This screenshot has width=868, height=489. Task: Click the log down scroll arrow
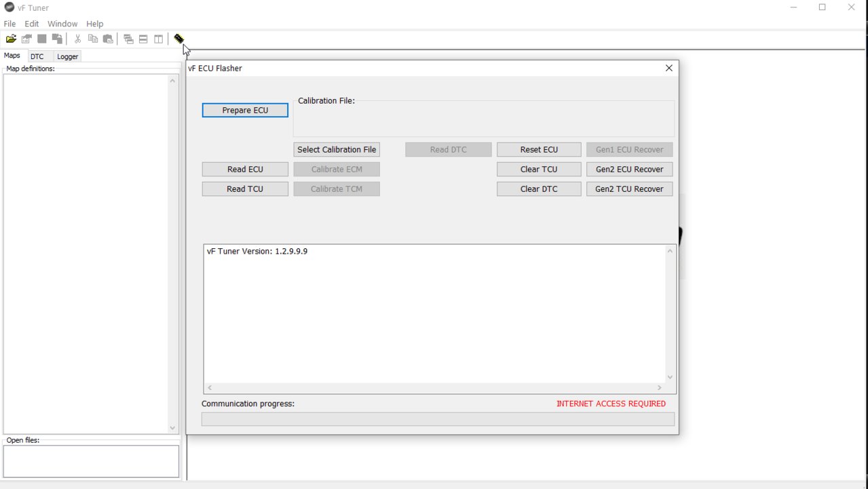(670, 377)
